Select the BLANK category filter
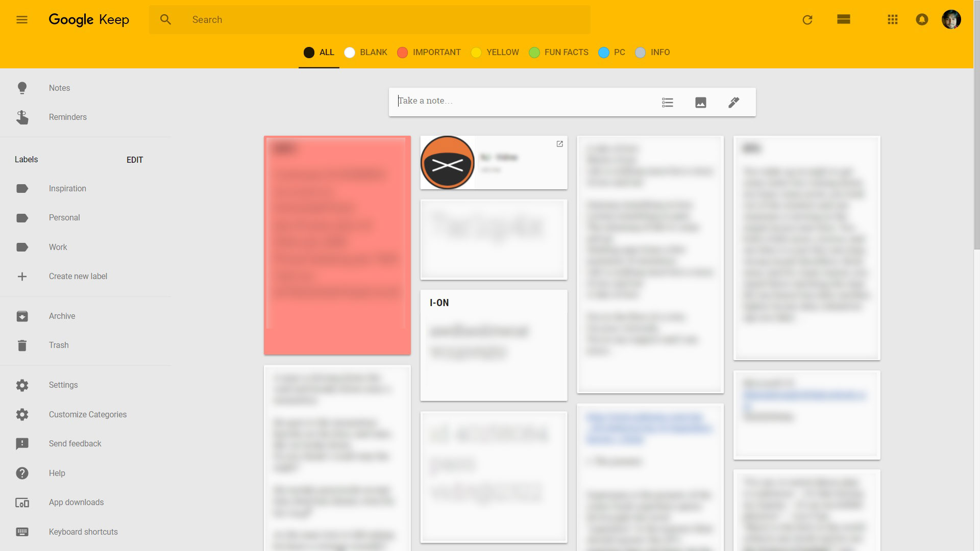 pos(366,53)
